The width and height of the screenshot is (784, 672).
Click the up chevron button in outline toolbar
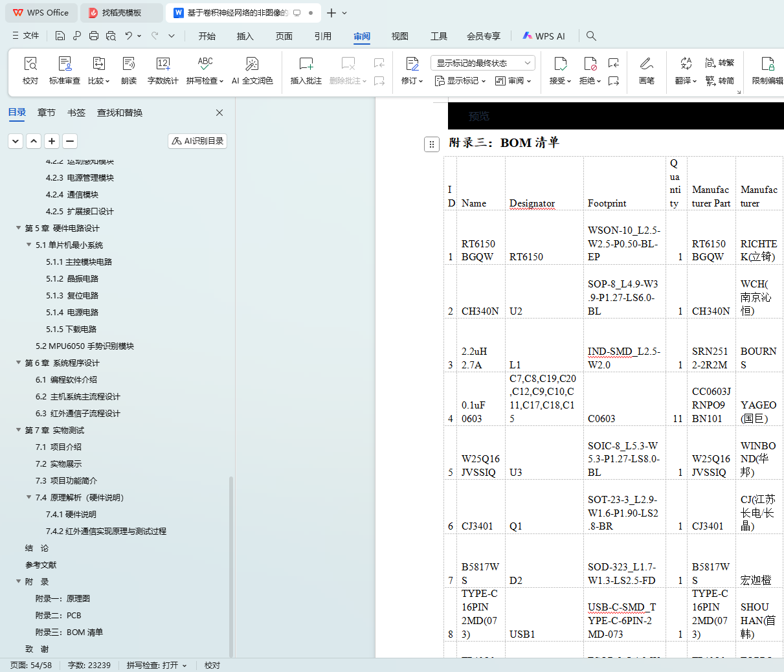click(x=34, y=141)
